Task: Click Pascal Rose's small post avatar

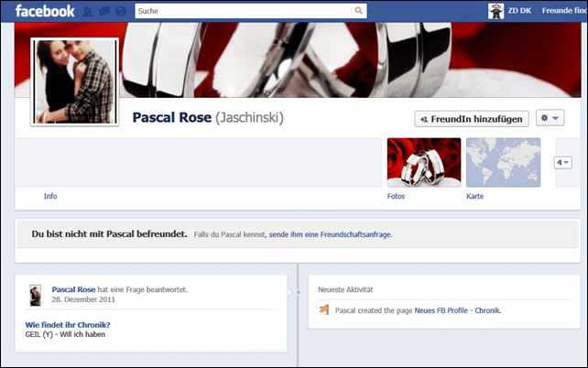Action: [35, 295]
